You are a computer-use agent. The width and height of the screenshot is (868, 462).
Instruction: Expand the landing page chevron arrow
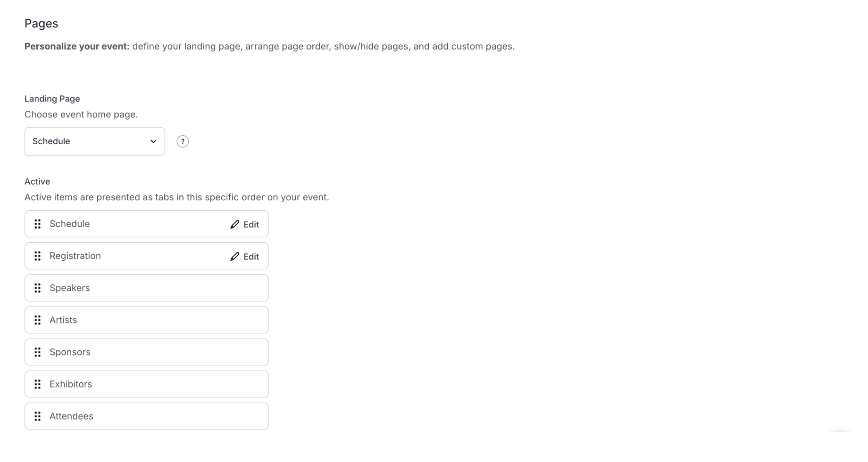point(153,141)
